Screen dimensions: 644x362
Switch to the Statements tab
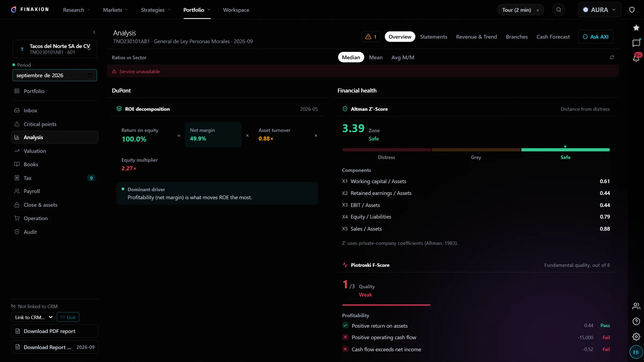pos(434,37)
